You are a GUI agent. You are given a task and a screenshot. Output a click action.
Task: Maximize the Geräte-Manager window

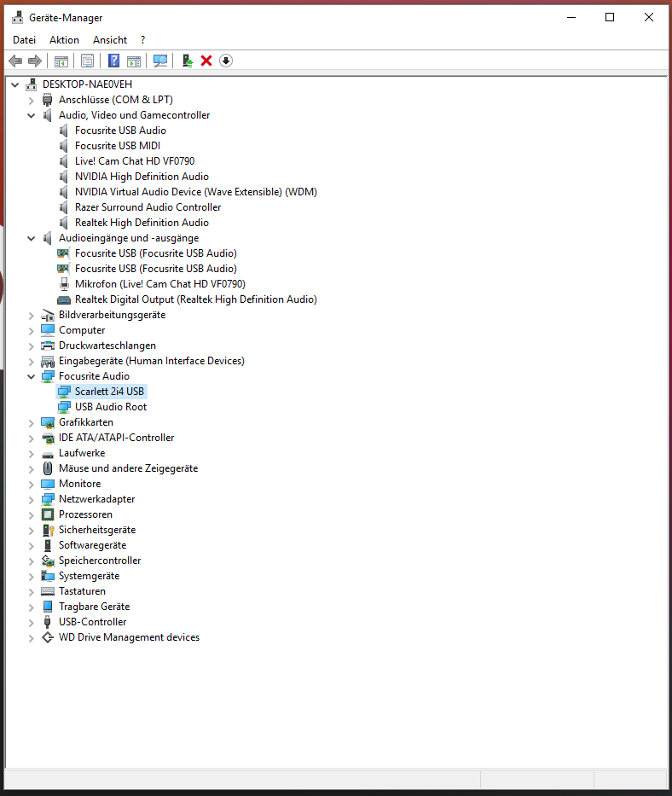coord(610,17)
